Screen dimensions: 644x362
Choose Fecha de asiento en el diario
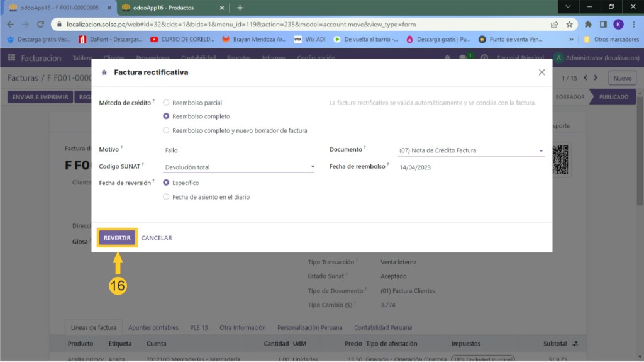click(x=166, y=197)
